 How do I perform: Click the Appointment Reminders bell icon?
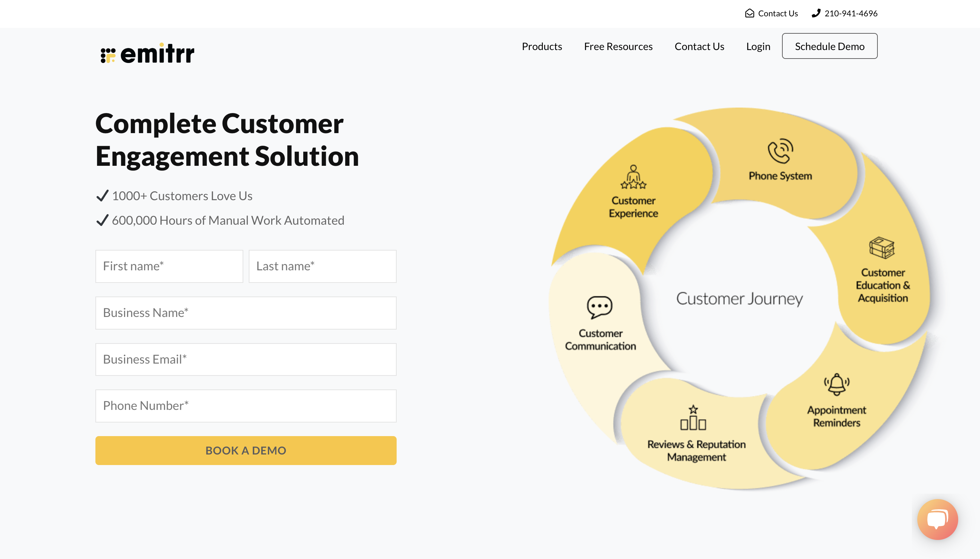coord(836,384)
